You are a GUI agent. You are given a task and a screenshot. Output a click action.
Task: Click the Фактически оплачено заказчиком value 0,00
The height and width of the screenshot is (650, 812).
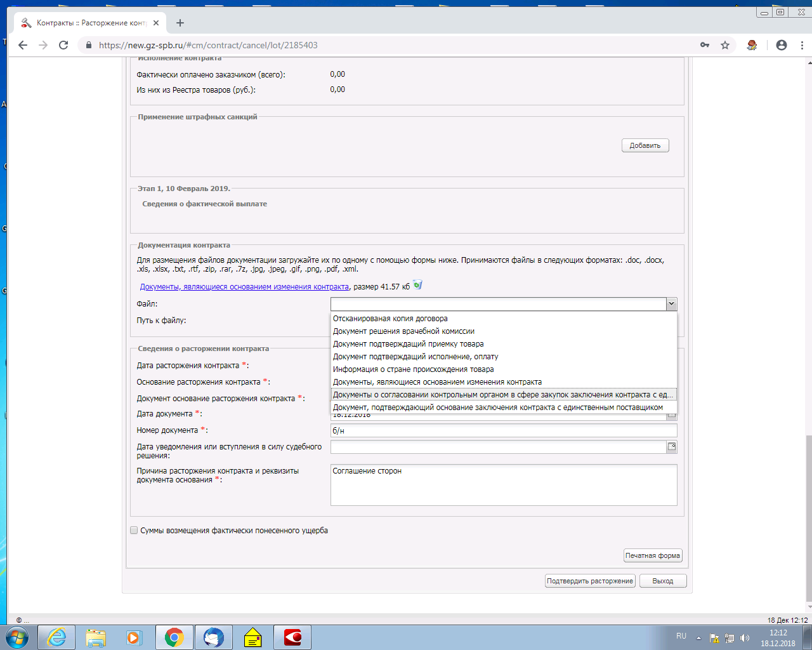(337, 74)
